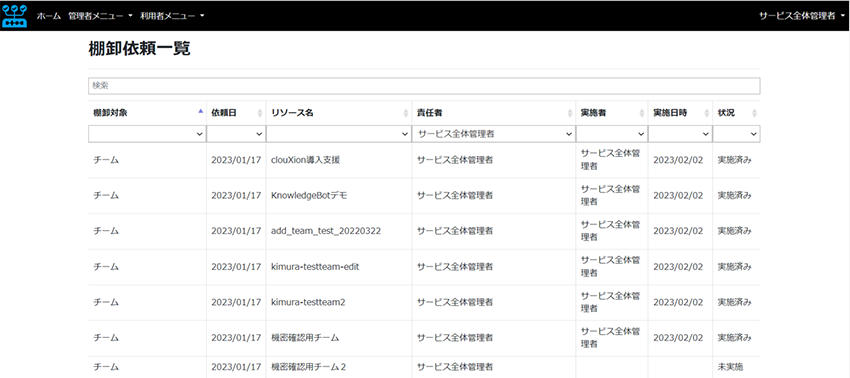Sort by 実施者 column arrows
The width and height of the screenshot is (850, 378).
tap(642, 113)
